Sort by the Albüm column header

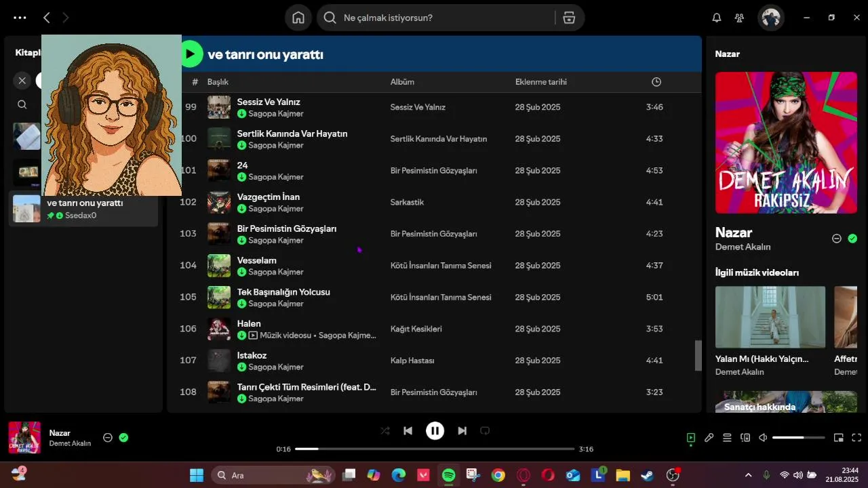pyautogui.click(x=402, y=82)
